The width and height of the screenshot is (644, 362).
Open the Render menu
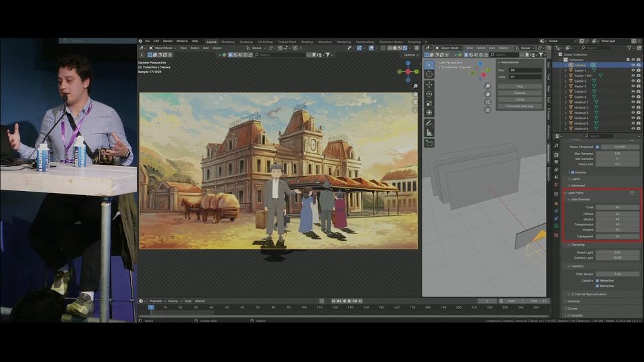(168, 42)
